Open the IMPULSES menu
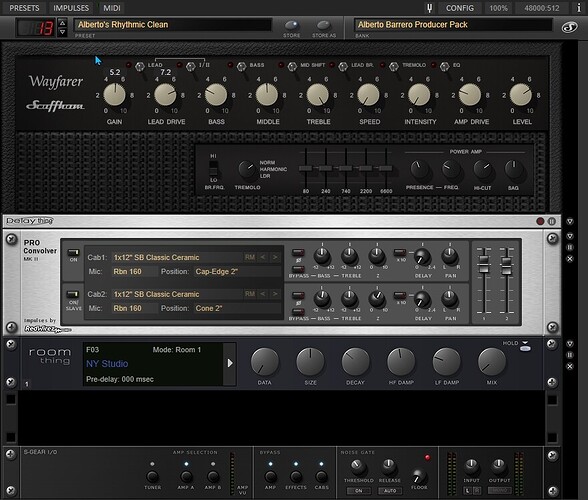 click(71, 8)
